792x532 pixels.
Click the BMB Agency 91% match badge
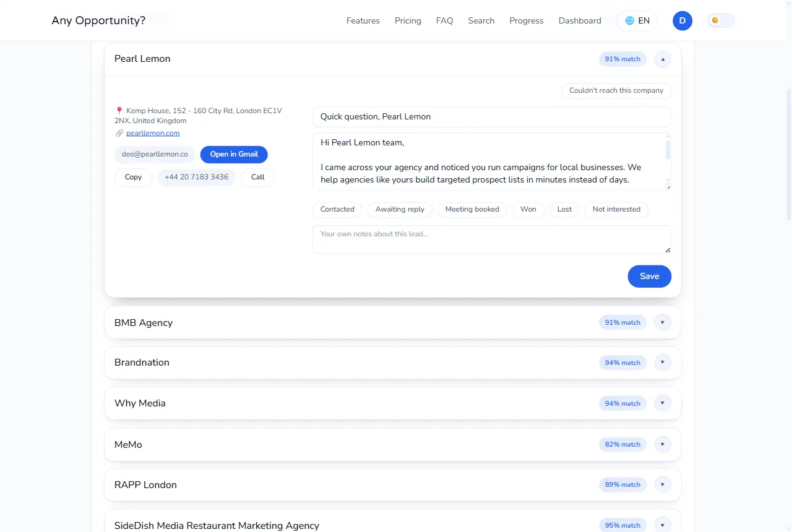pyautogui.click(x=622, y=322)
